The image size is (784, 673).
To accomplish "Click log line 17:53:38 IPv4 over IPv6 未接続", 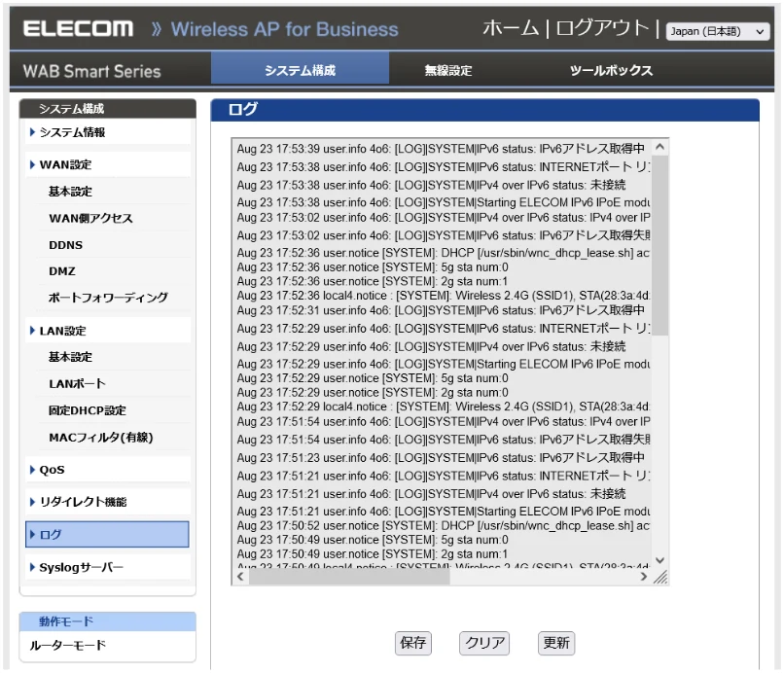I will pyautogui.click(x=431, y=185).
